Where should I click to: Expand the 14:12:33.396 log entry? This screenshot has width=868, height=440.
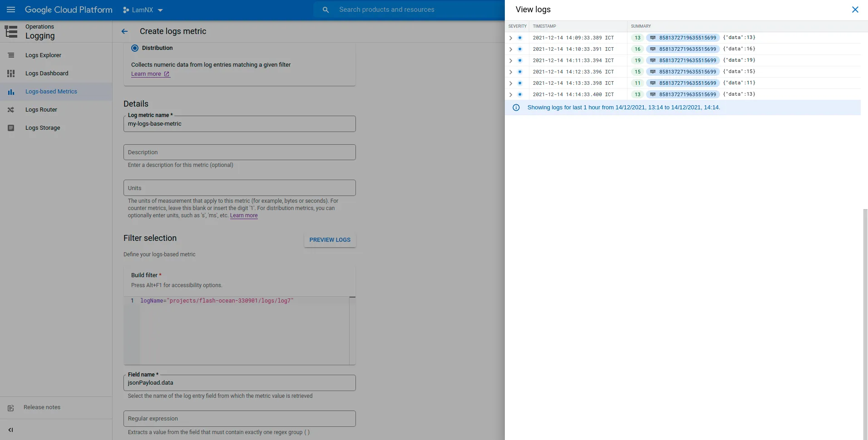tap(511, 72)
